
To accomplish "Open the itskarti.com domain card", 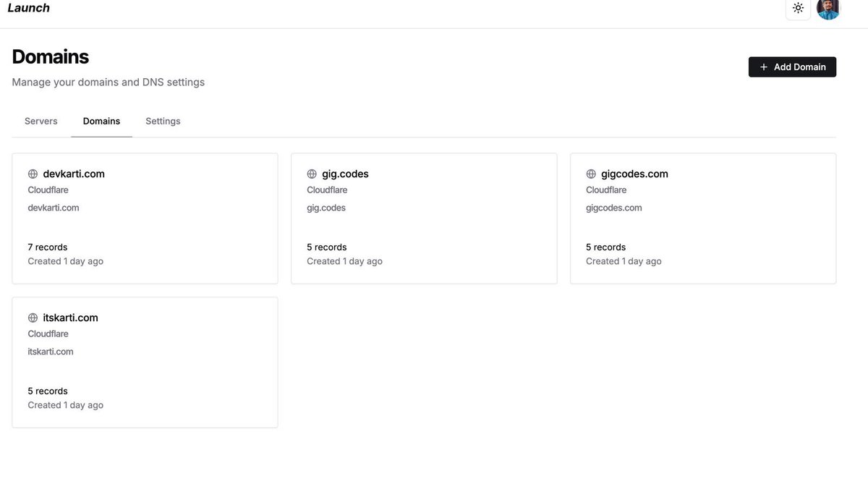I will 145,362.
